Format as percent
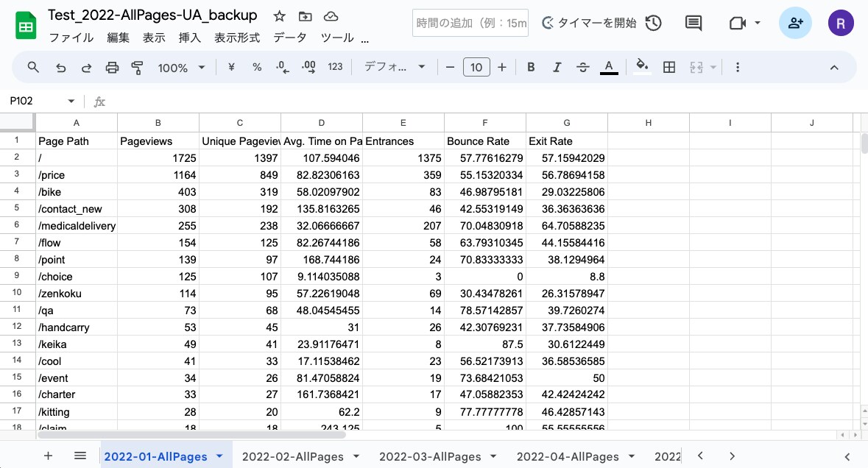The height and width of the screenshot is (468, 868). pyautogui.click(x=257, y=68)
